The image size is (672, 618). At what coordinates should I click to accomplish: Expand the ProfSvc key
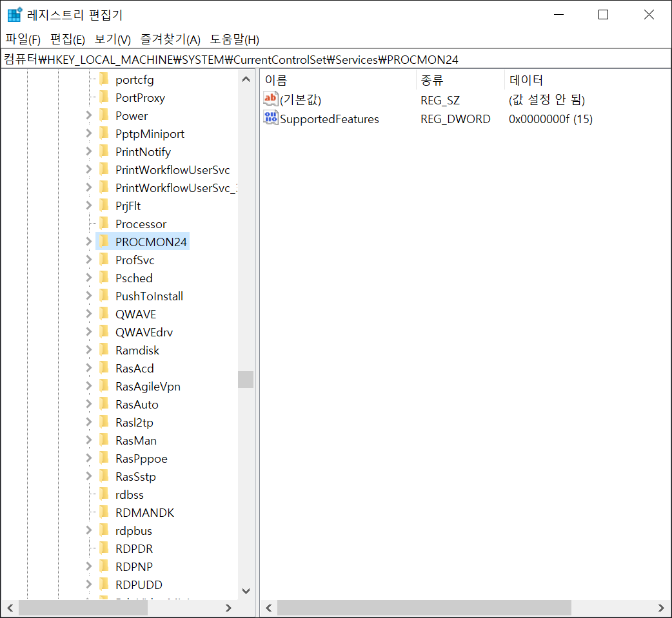pyautogui.click(x=89, y=260)
